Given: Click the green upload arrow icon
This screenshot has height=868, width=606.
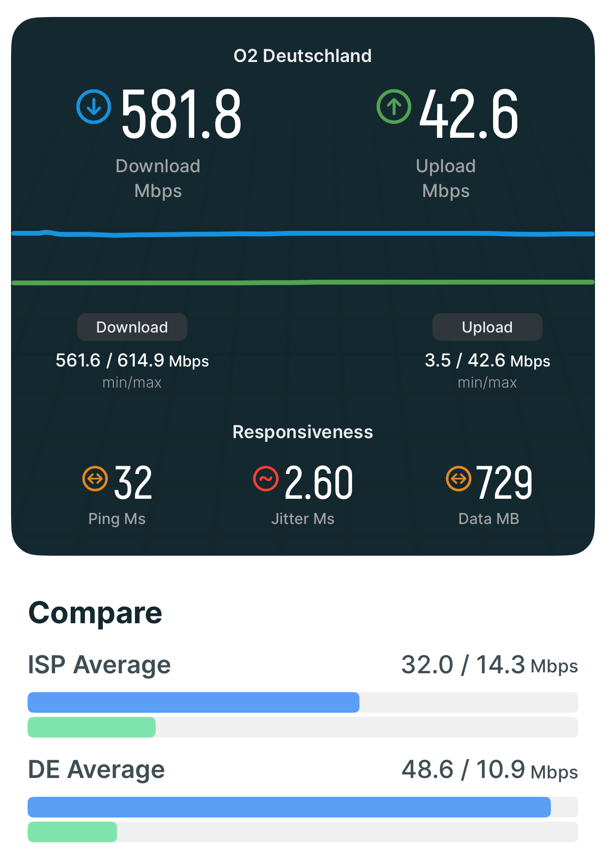Looking at the screenshot, I should tap(394, 107).
